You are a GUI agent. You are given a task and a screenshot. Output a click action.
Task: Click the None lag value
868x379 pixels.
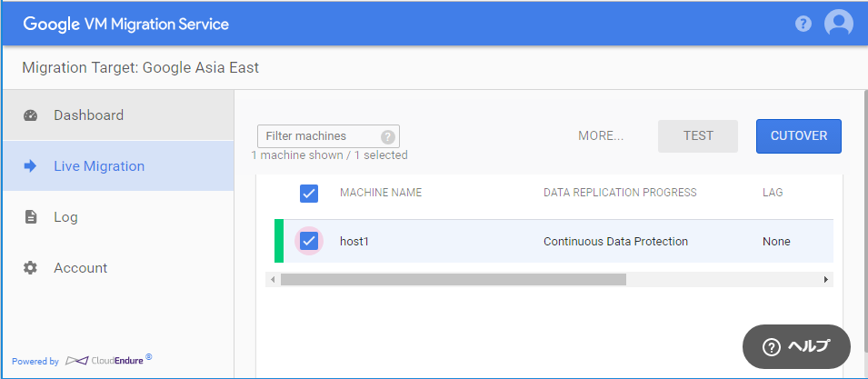(x=776, y=241)
